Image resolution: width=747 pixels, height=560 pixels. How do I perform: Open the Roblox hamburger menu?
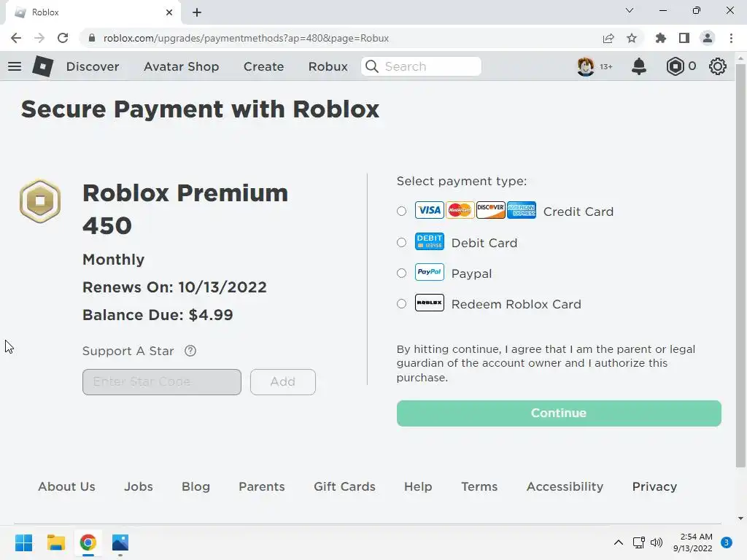pos(15,66)
